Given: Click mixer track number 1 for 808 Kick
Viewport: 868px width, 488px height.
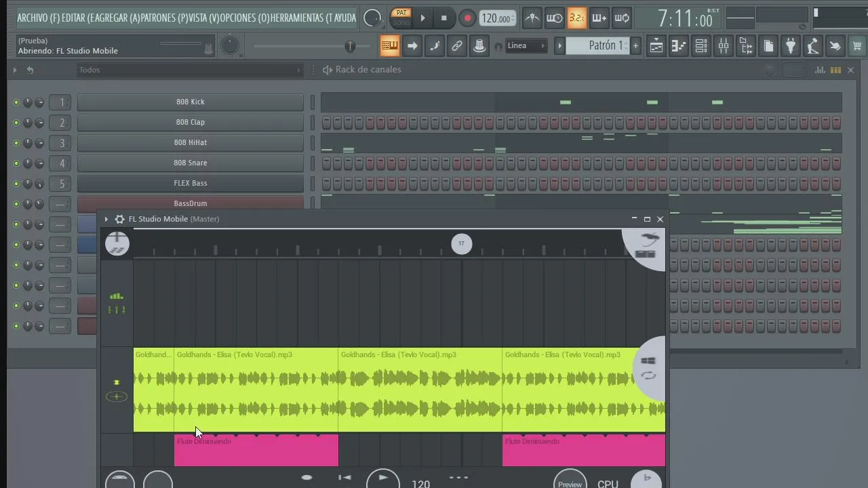Looking at the screenshot, I should [x=61, y=102].
